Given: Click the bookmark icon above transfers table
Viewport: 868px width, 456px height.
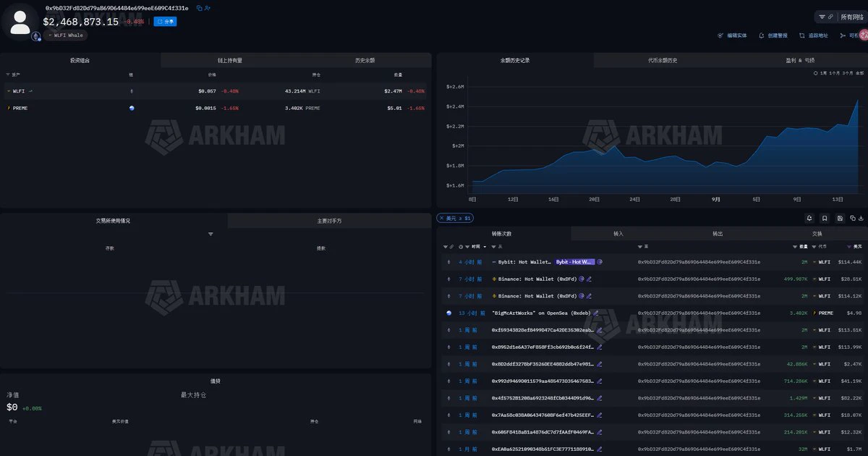Looking at the screenshot, I should click(825, 218).
